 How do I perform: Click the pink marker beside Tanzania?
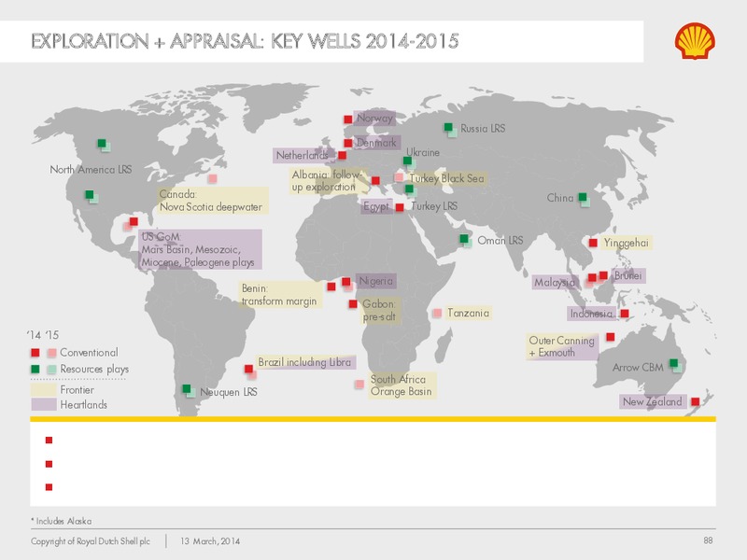[437, 313]
